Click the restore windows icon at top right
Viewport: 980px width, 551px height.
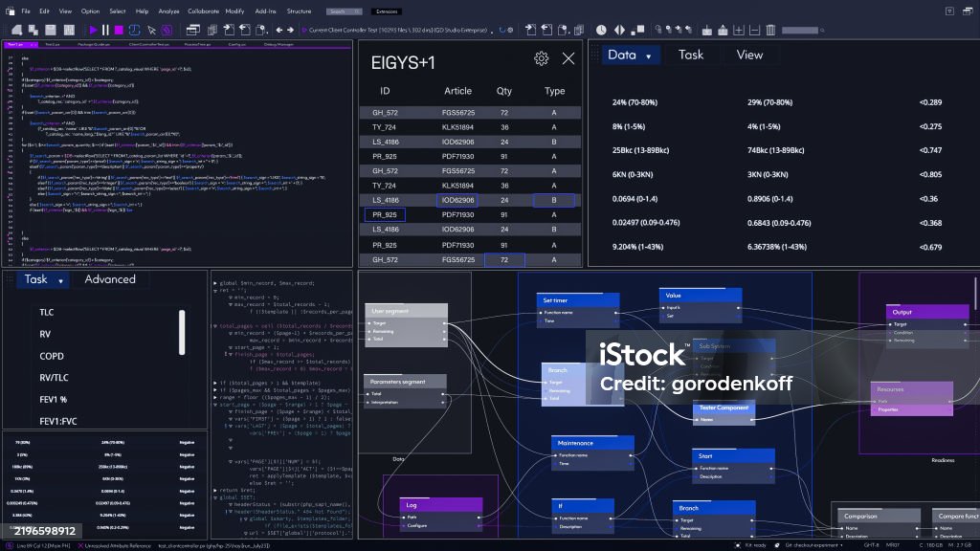click(968, 11)
